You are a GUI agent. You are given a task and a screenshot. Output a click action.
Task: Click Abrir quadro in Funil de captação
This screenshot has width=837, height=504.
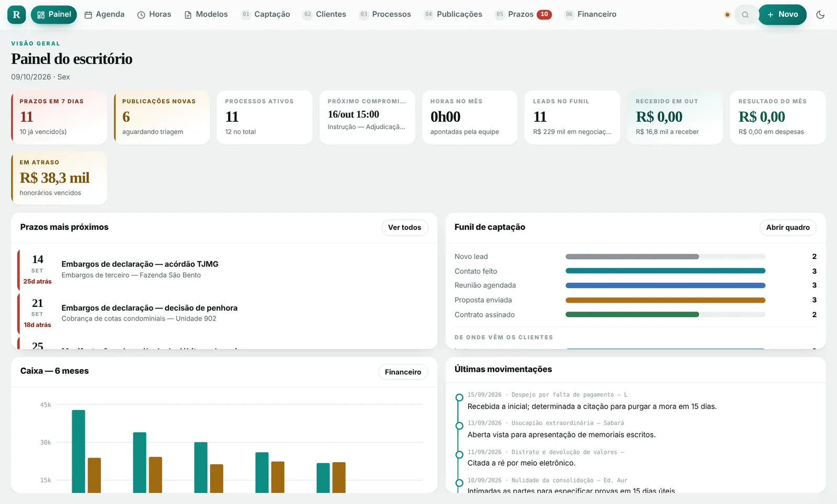pos(788,227)
